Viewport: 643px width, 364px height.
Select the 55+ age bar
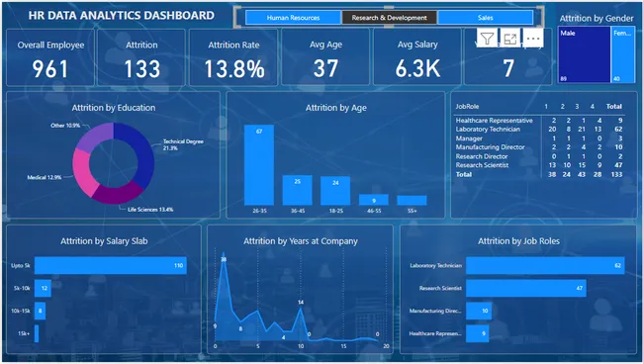pyautogui.click(x=412, y=201)
